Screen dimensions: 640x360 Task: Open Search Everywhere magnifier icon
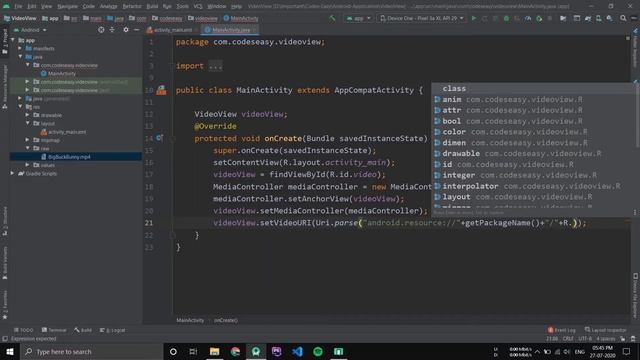pyautogui.click(x=623, y=18)
